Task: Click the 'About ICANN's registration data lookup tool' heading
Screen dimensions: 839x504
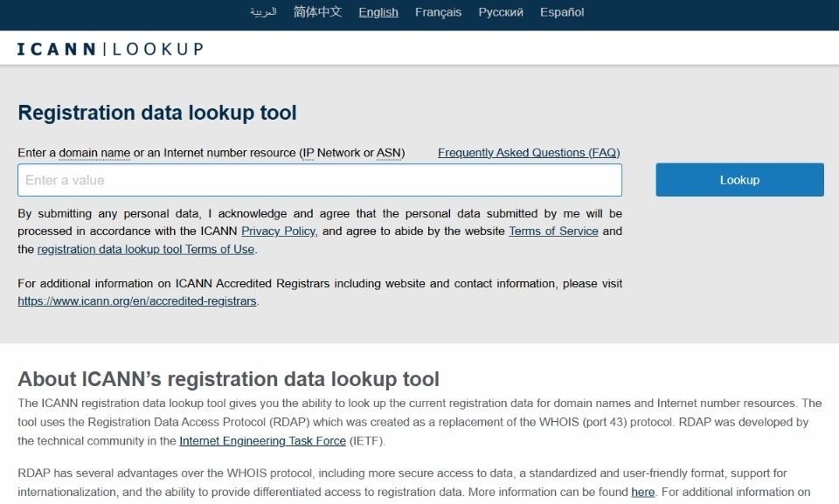Action: 228,379
